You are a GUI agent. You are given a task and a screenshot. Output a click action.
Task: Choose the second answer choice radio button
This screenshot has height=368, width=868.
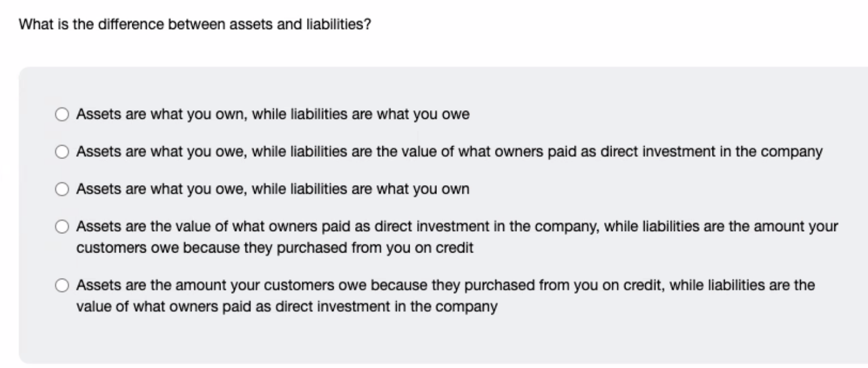[x=62, y=151]
